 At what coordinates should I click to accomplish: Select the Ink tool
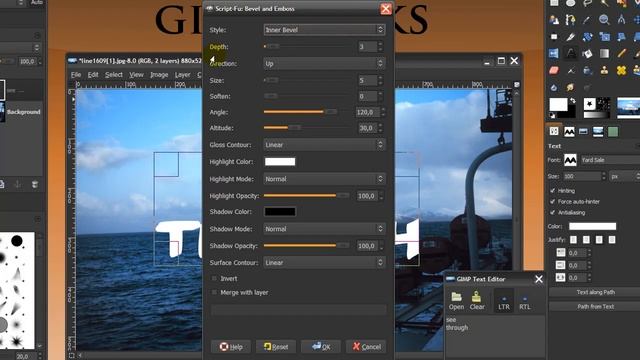pyautogui.click(x=587, y=71)
